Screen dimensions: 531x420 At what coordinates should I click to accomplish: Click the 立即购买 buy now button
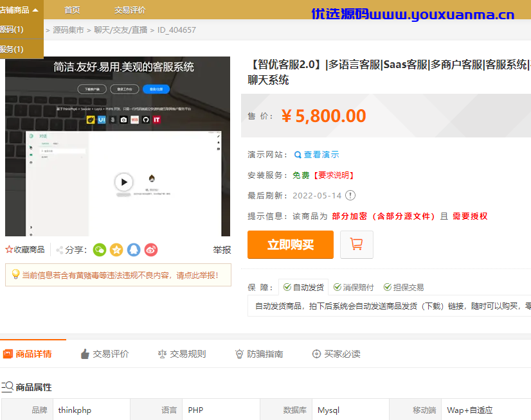pyautogui.click(x=291, y=245)
